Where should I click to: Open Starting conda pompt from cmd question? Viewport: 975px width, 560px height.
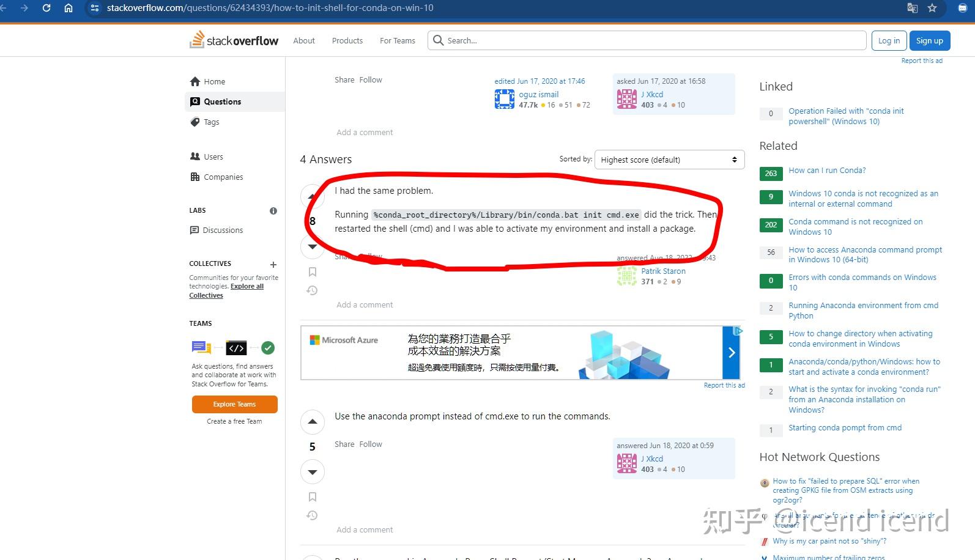845,427
